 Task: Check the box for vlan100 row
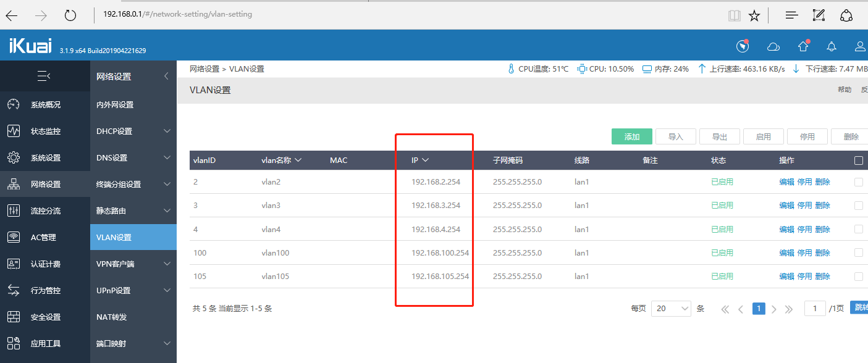859,252
